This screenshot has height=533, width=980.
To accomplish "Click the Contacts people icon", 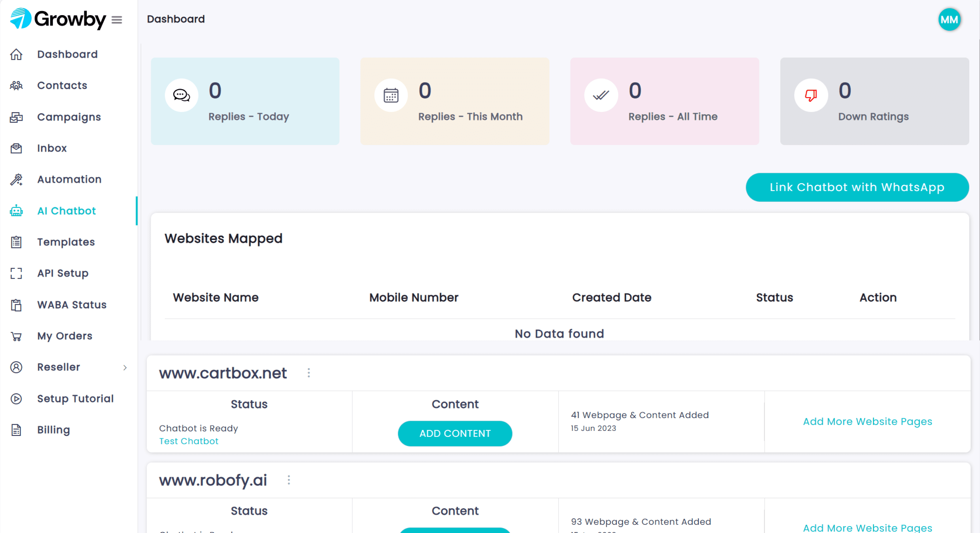I will pos(16,85).
